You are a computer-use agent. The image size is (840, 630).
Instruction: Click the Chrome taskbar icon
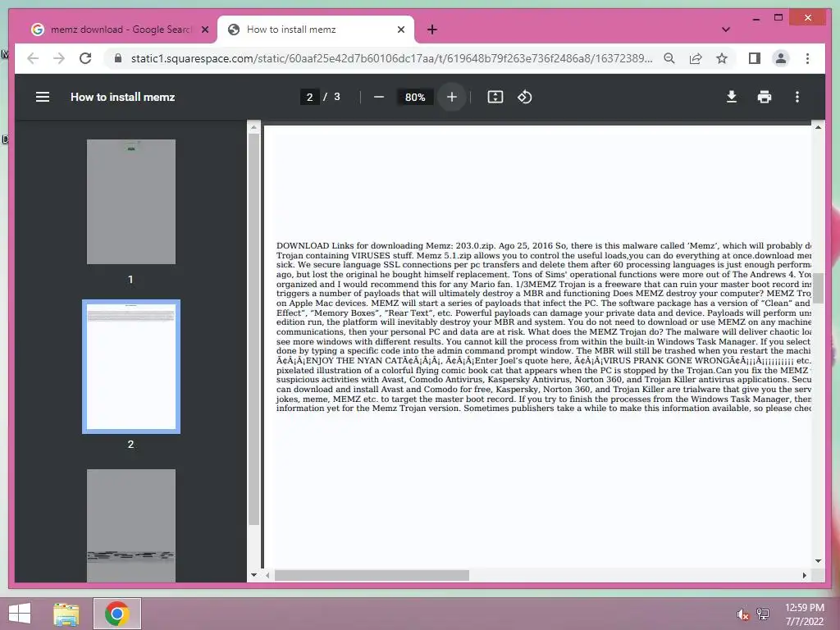coord(117,614)
